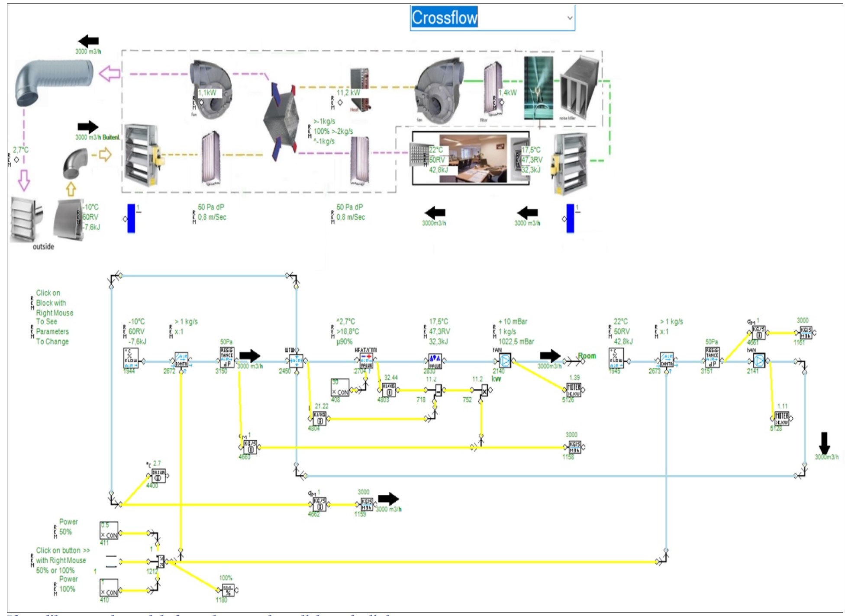Open the Crossflow dropdown arrow

pos(570,18)
